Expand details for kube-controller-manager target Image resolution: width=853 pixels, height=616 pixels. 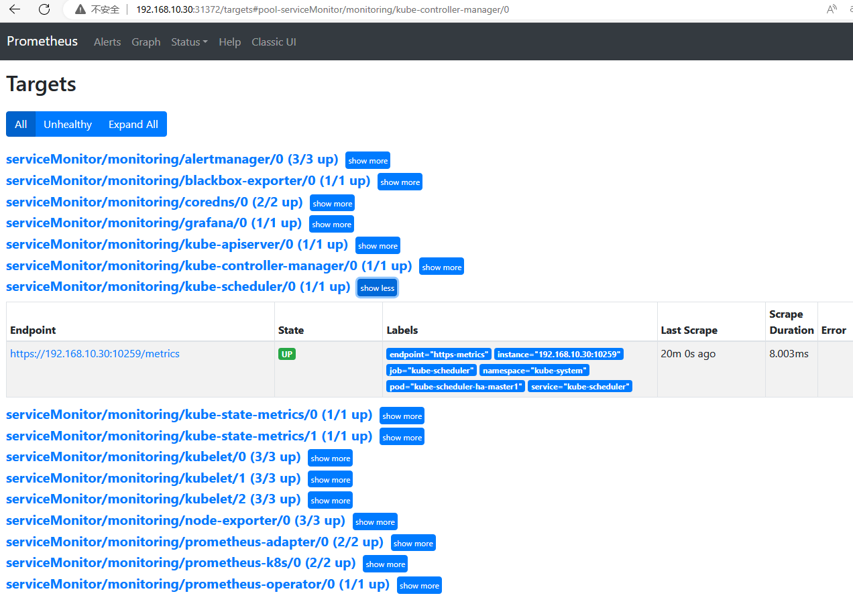click(441, 266)
